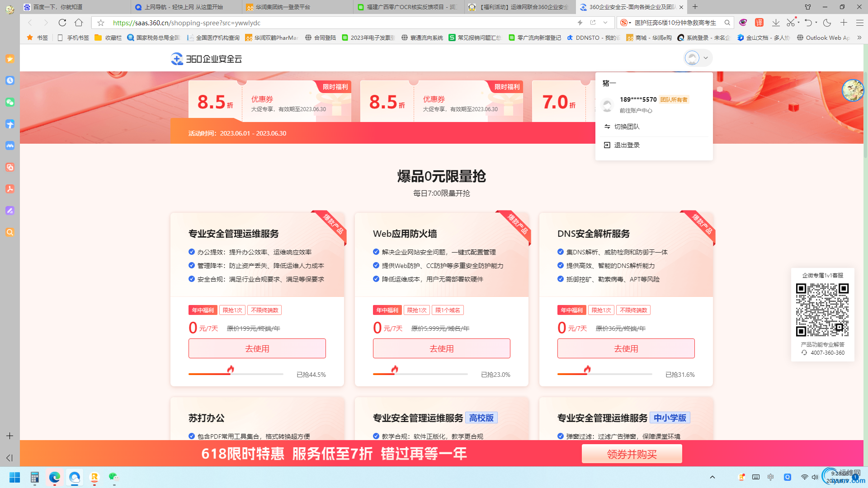Click 去使用 under DNS安全解析服务
Screen dimensions: 868x488
pyautogui.click(x=626, y=348)
